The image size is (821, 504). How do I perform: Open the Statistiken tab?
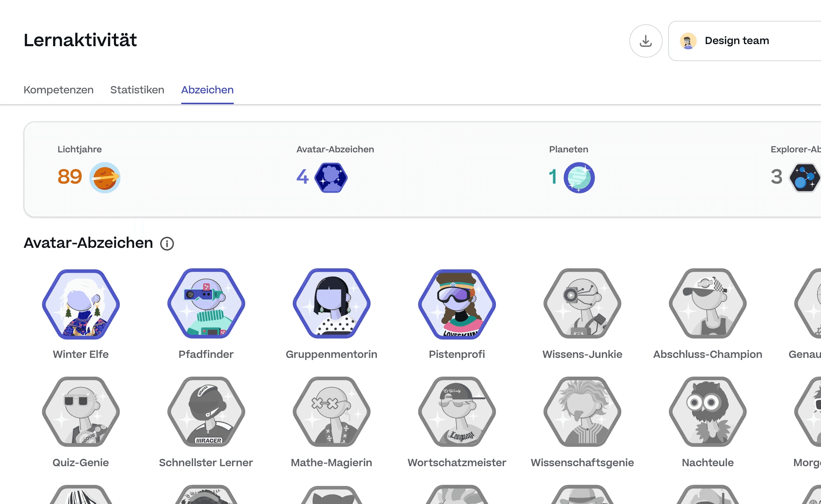click(x=137, y=90)
